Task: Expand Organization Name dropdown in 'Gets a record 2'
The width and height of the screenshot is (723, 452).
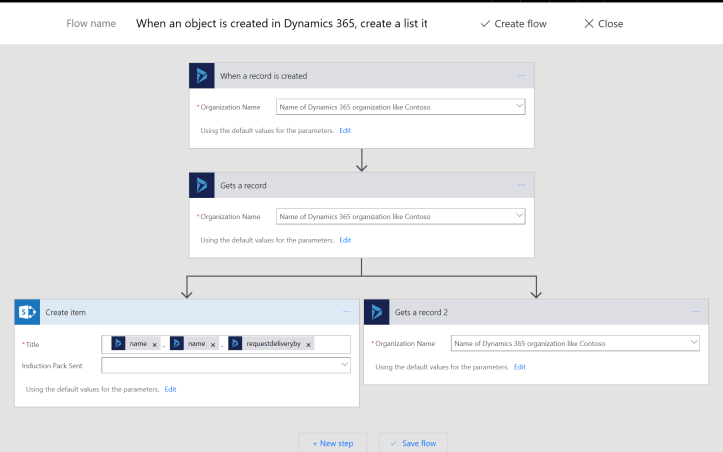Action: pyautogui.click(x=694, y=342)
